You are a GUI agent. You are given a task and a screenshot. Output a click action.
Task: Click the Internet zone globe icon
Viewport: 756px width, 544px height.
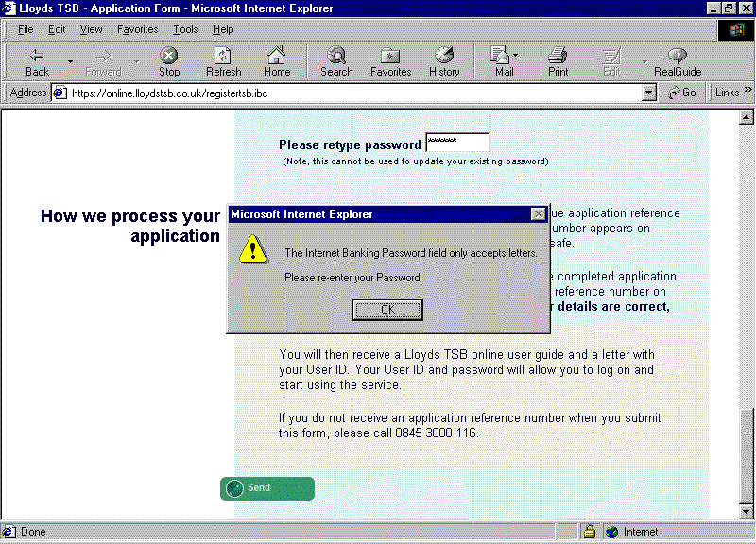(x=611, y=532)
